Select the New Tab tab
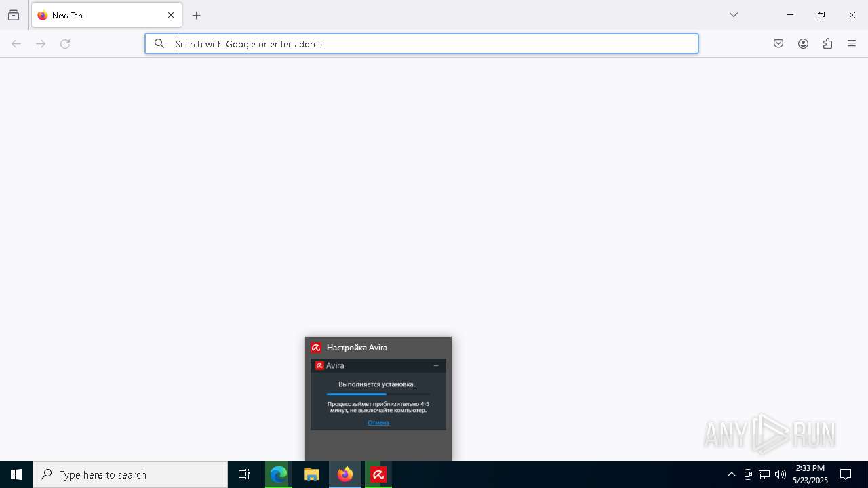Image resolution: width=868 pixels, height=488 pixels. click(x=106, y=15)
